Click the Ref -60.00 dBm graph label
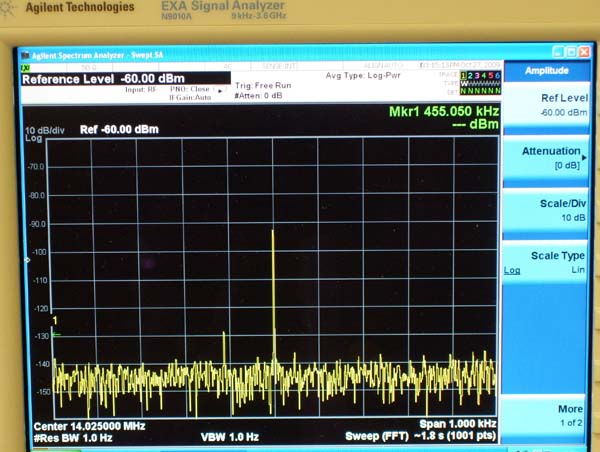 119,129
